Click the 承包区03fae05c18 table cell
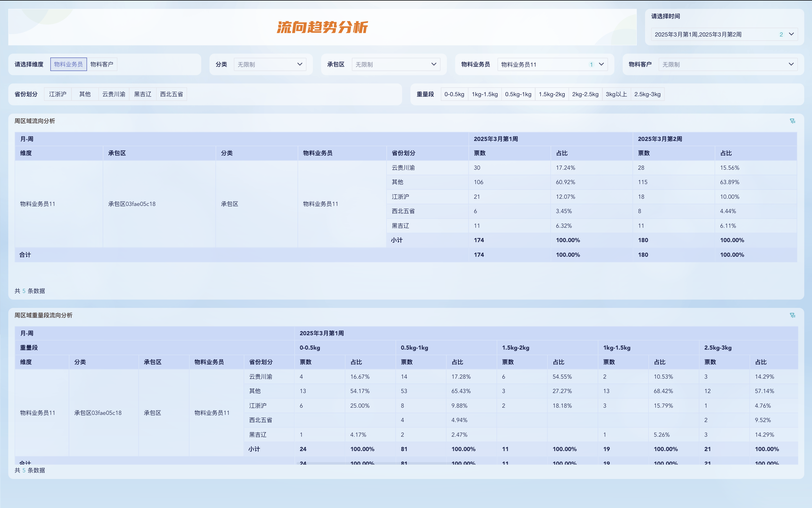The image size is (812, 508). 132,204
